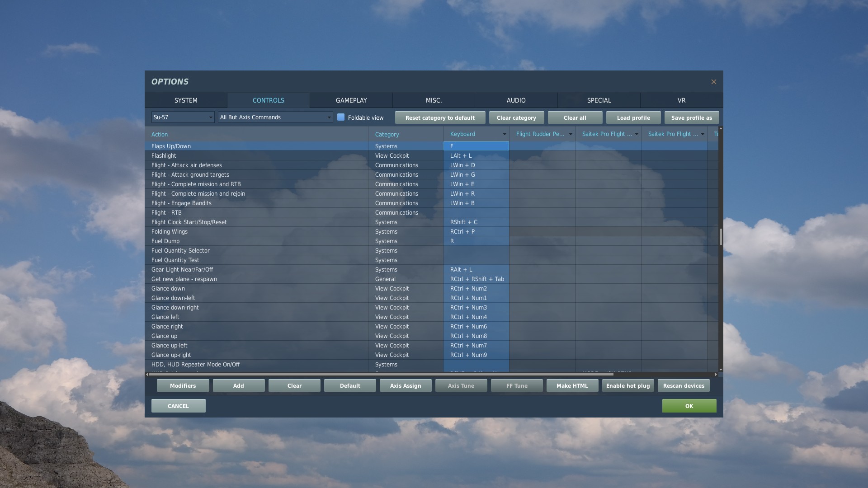
Task: Select keyboard binding LWin + G cell
Action: coord(476,174)
